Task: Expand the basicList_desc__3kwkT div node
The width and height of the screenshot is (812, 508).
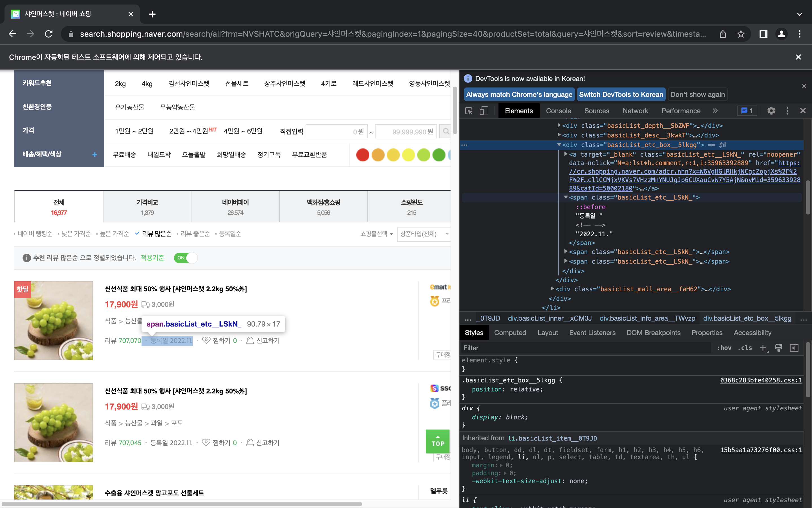Action: 559,135
